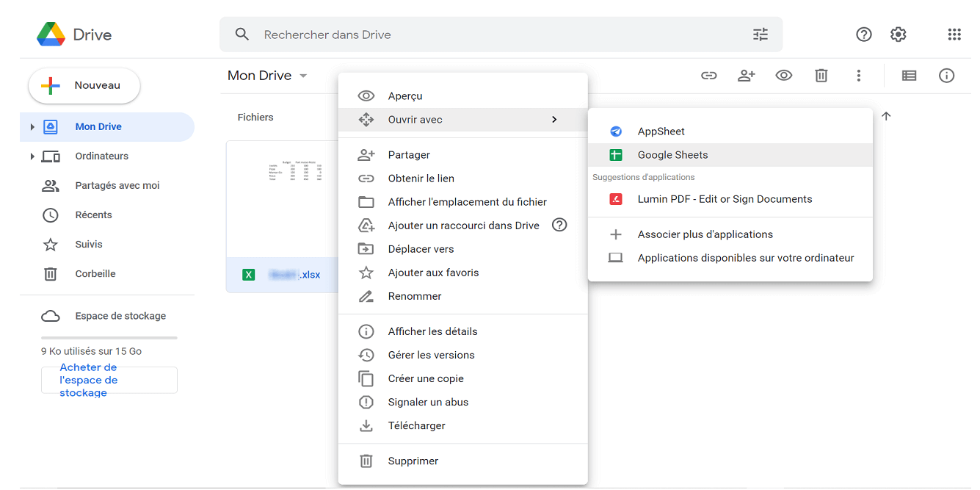Open Espace de stockage

(x=107, y=316)
